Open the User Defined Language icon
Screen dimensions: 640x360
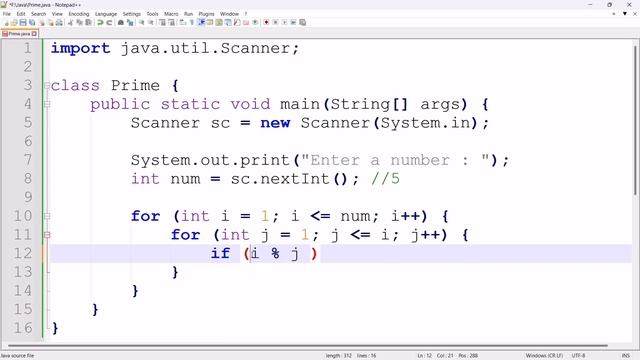[210, 22]
